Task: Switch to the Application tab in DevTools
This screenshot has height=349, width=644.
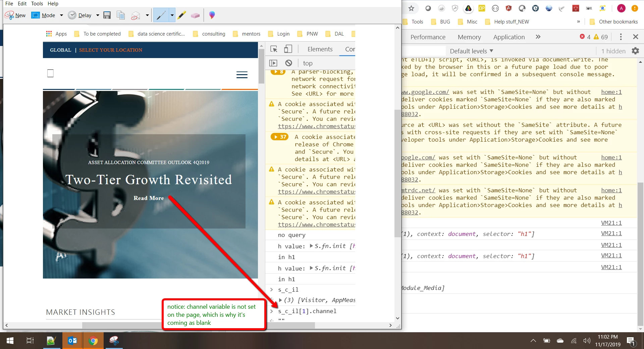Action: pos(509,37)
